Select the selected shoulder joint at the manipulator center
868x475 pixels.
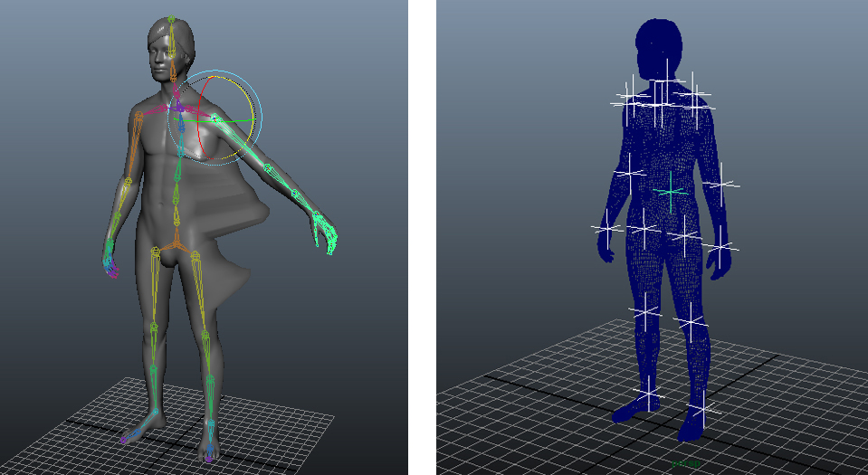pyautogui.click(x=215, y=119)
